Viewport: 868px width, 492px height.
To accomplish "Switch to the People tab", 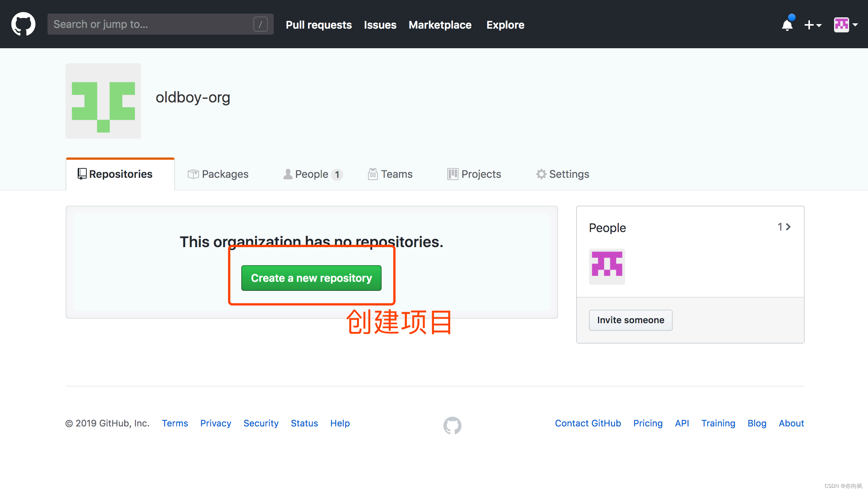I will click(313, 174).
